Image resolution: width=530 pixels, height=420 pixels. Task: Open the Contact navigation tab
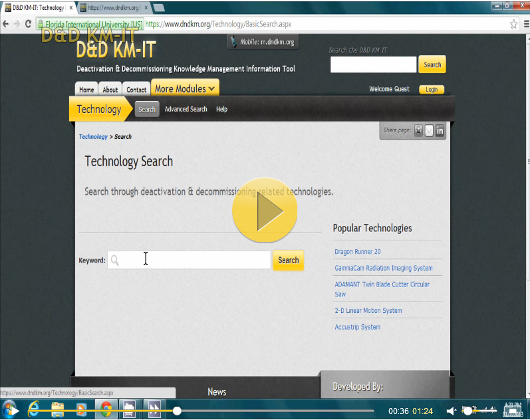pyautogui.click(x=136, y=90)
